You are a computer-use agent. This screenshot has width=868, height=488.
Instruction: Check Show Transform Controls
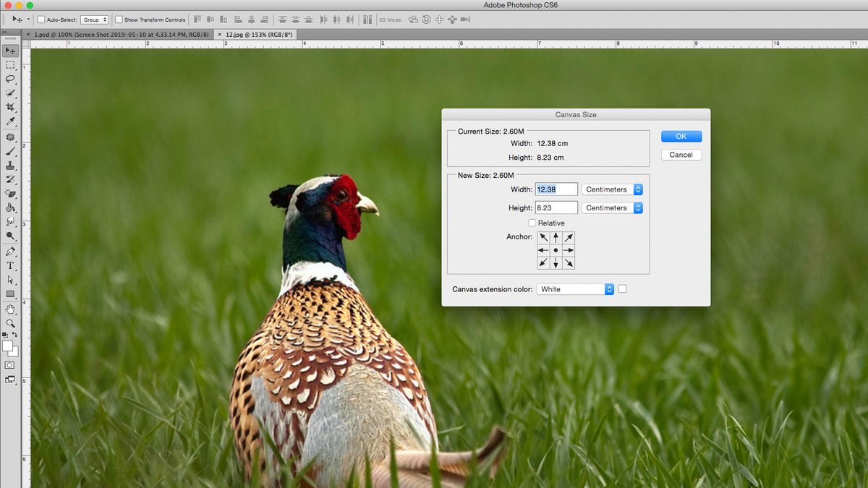pyautogui.click(x=118, y=20)
